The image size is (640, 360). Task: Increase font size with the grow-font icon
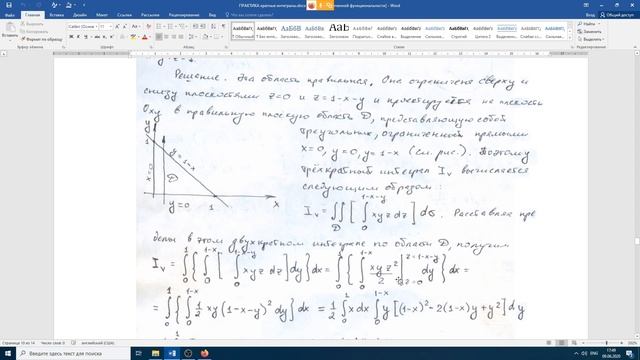point(117,27)
